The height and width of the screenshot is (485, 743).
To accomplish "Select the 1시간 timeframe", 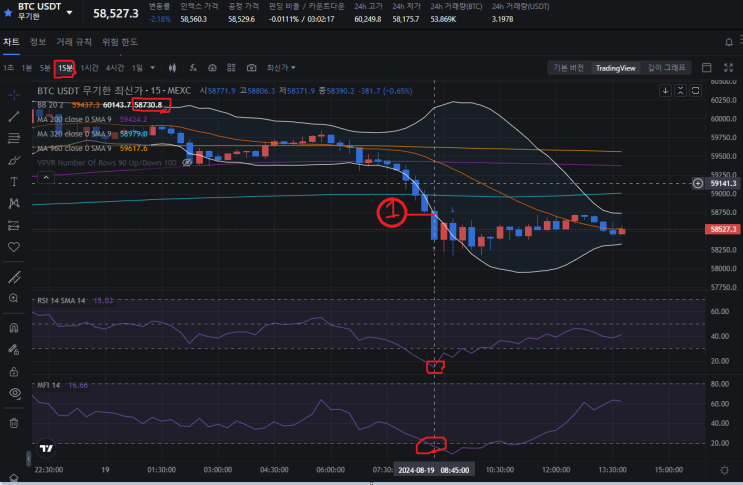I will click(90, 68).
